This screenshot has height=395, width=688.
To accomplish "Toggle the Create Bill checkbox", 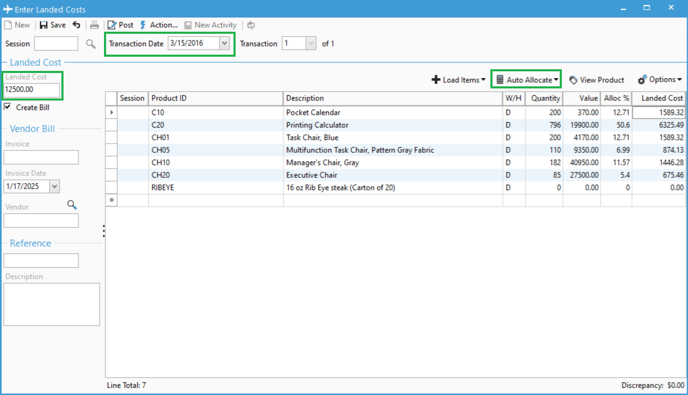I will [x=7, y=107].
